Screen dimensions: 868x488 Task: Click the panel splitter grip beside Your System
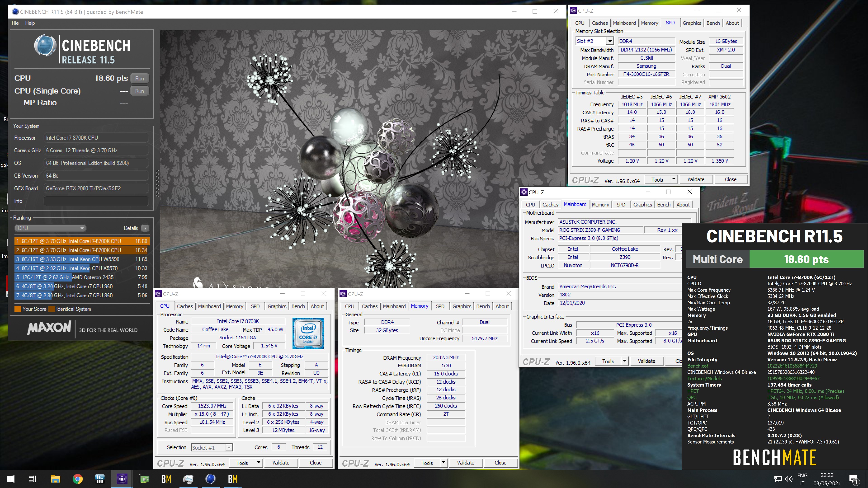(x=157, y=183)
